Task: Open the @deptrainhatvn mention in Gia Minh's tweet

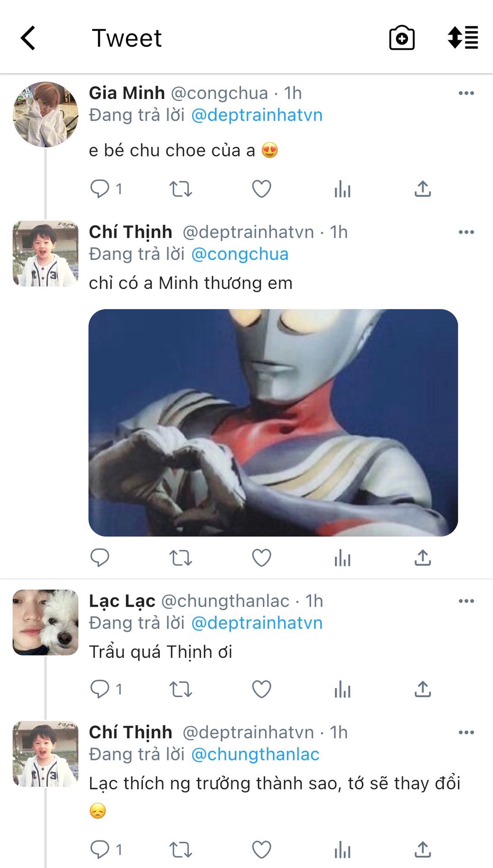Action: coord(257,115)
